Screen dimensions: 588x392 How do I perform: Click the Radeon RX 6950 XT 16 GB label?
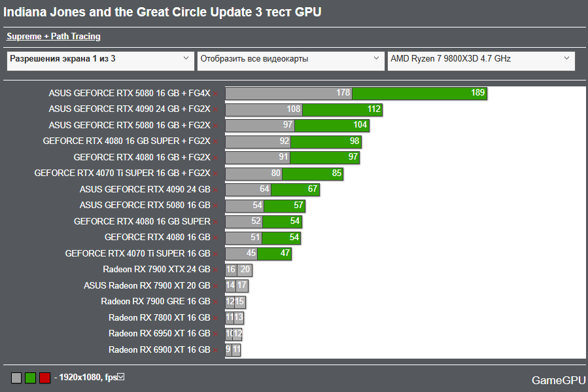160,334
